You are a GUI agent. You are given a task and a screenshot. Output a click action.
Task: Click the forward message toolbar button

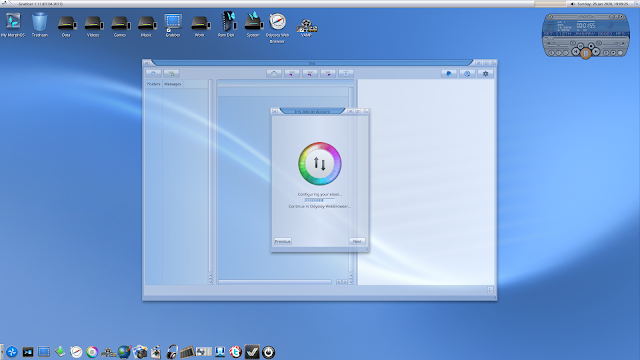328,73
